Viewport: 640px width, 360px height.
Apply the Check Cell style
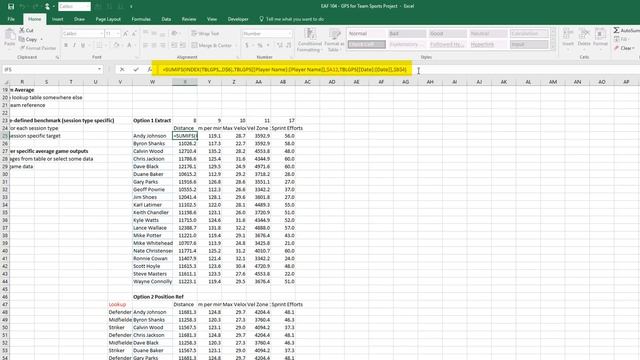366,44
